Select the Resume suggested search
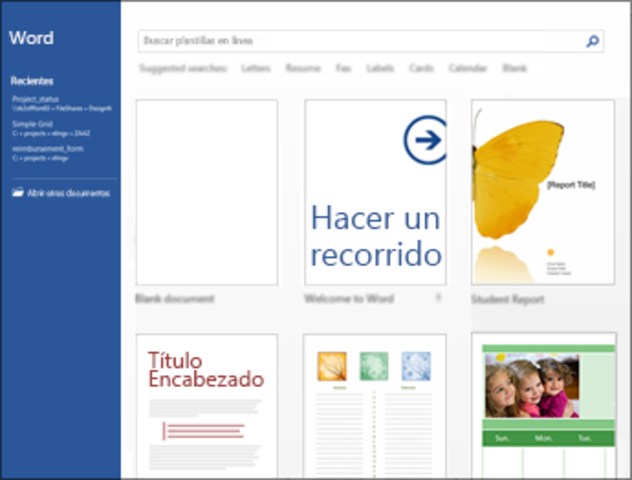This screenshot has width=632, height=480. (x=303, y=68)
